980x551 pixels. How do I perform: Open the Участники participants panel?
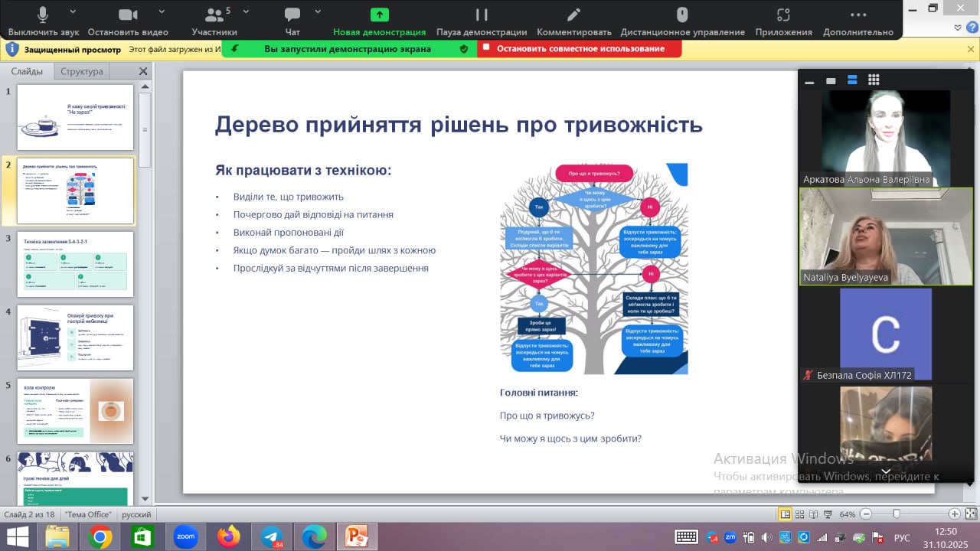point(214,15)
